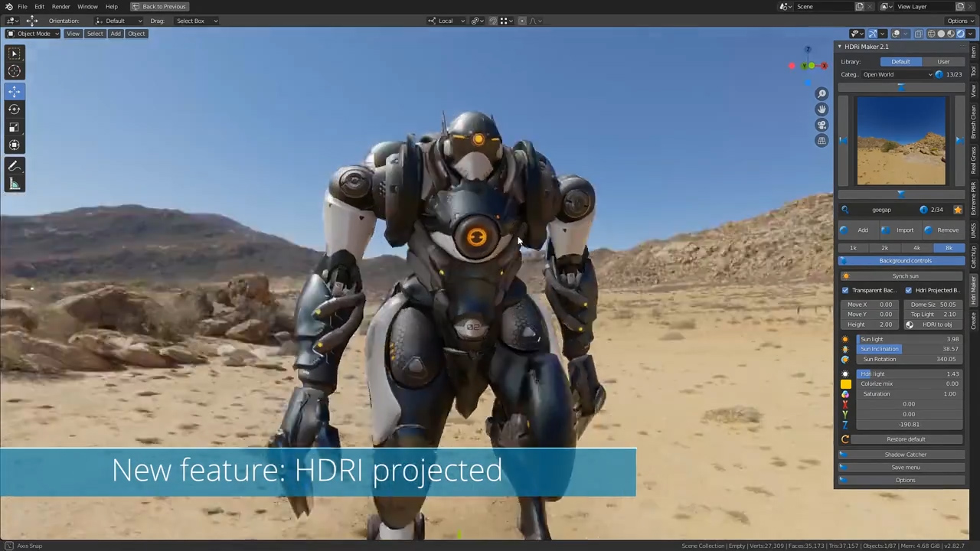Activate the Cursor tool
The image size is (980, 551).
pyautogui.click(x=15, y=71)
